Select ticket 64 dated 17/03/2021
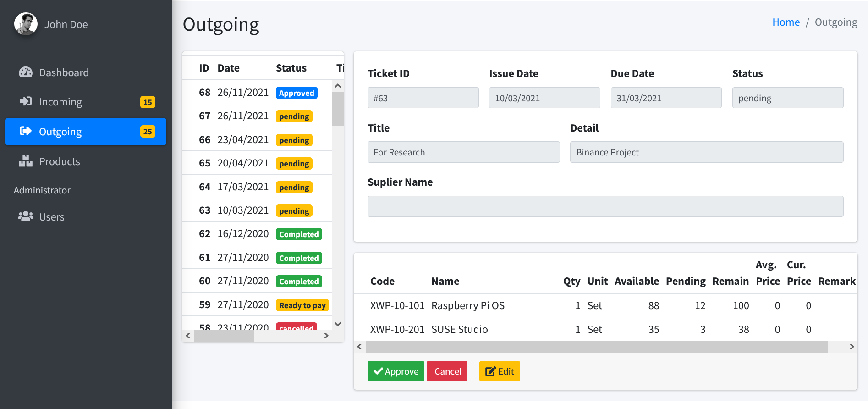 (257, 187)
